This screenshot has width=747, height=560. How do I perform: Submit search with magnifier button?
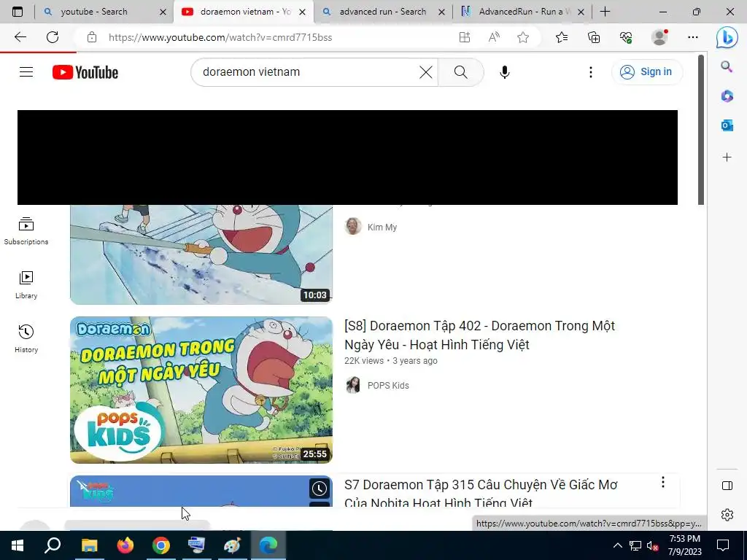[461, 72]
